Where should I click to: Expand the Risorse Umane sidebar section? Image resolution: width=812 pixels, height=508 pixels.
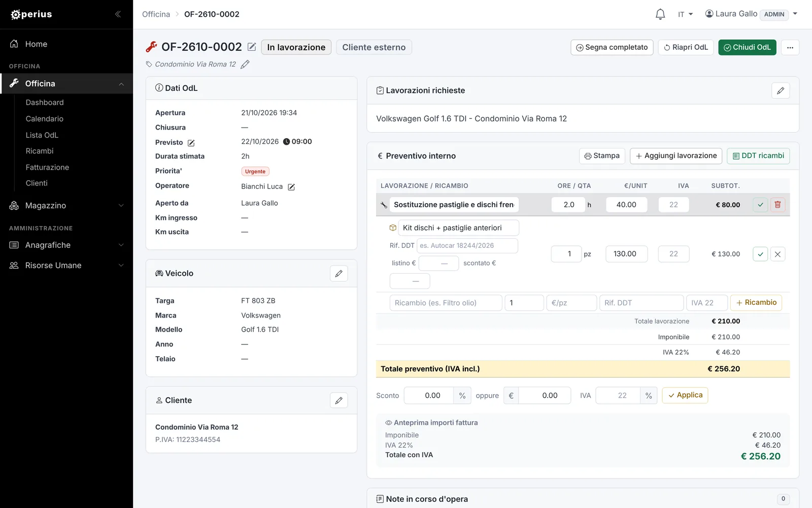click(x=121, y=266)
